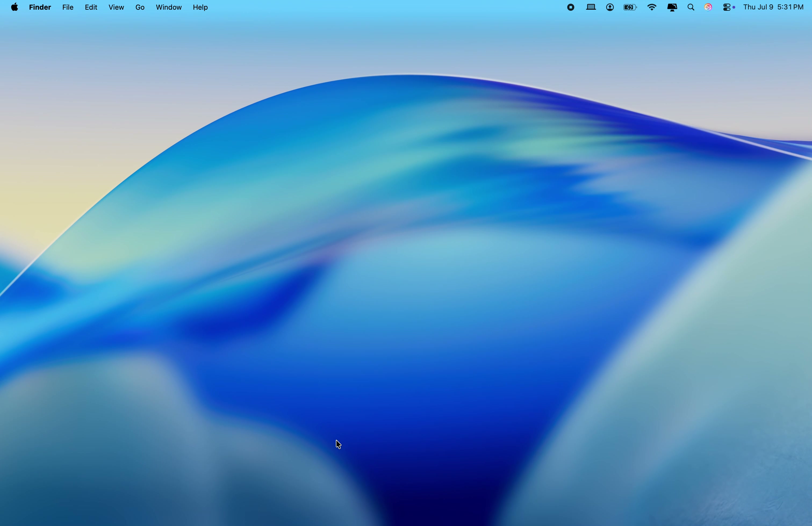Click the black monitor icon in the menu bar
Image resolution: width=812 pixels, height=526 pixels.
(x=672, y=7)
